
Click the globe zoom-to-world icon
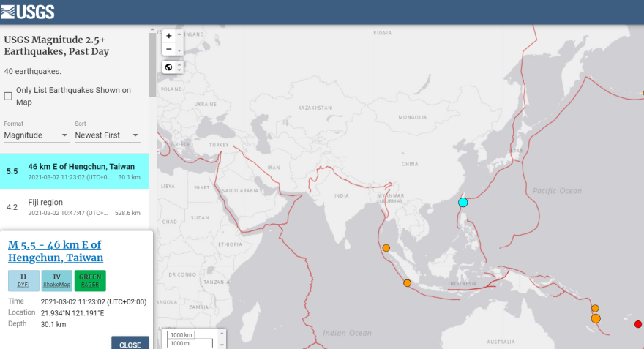169,67
